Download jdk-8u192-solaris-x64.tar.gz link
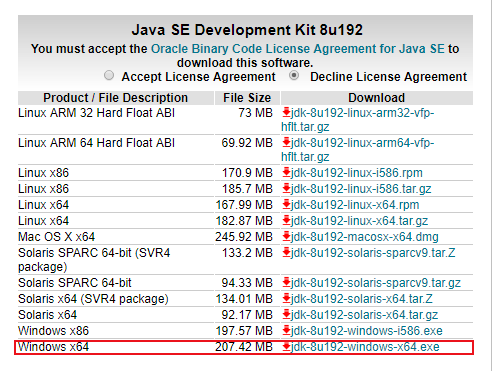The width and height of the screenshot is (494, 371). (364, 315)
